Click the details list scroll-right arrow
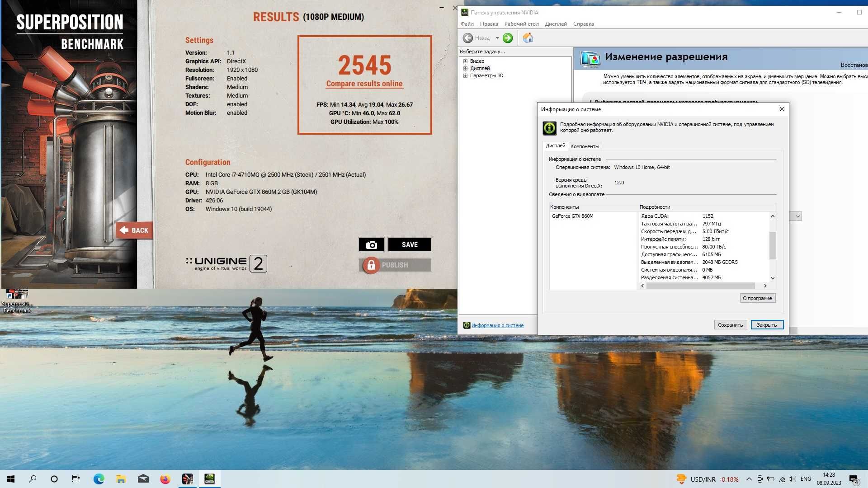 tap(765, 286)
